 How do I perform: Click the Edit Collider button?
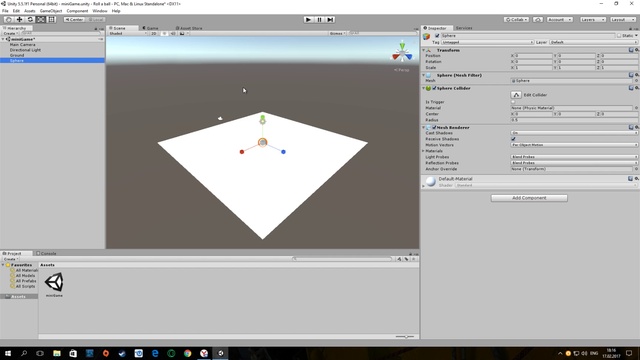516,95
